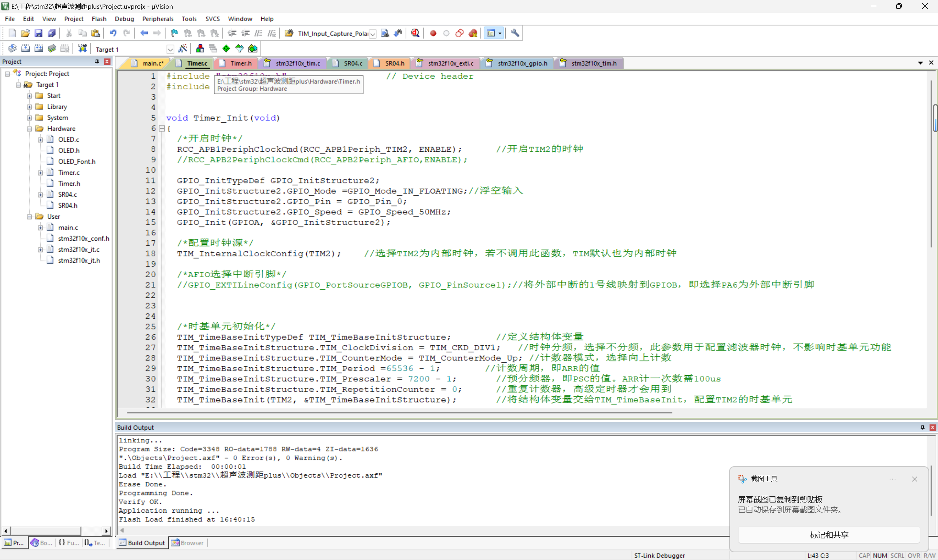The image size is (938, 560).
Task: Pin the Project panel
Action: click(97, 62)
